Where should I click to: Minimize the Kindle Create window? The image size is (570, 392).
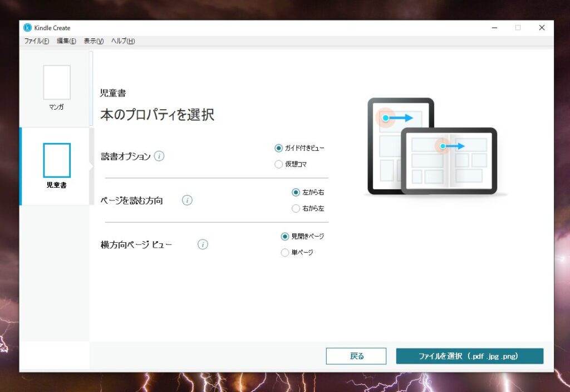click(494, 28)
